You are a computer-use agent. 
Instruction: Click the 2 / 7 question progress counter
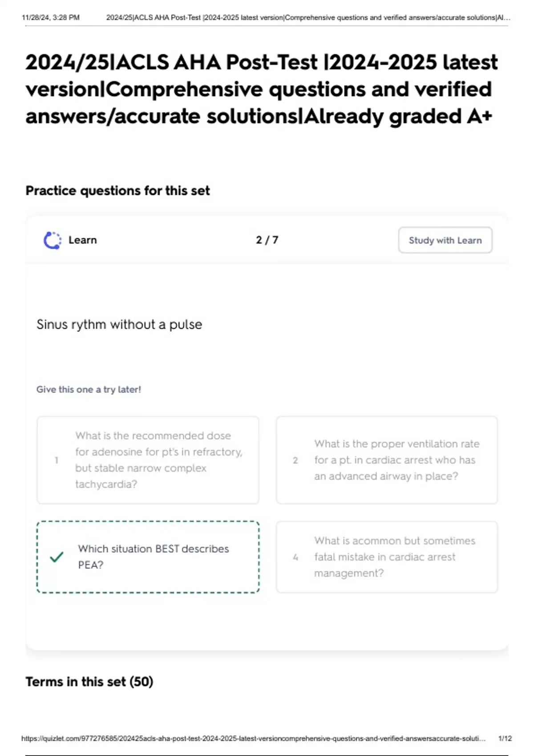click(267, 240)
